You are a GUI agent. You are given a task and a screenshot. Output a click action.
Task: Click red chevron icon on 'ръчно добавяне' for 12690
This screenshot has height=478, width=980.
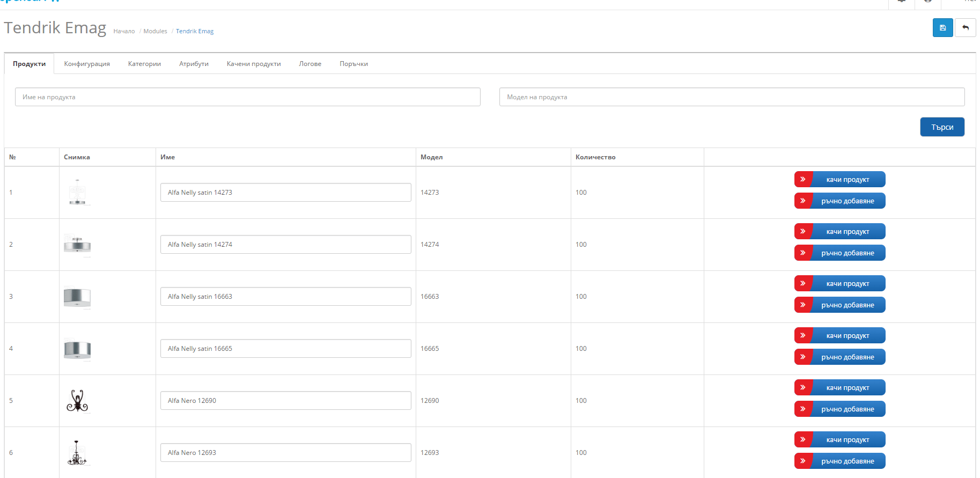click(803, 409)
